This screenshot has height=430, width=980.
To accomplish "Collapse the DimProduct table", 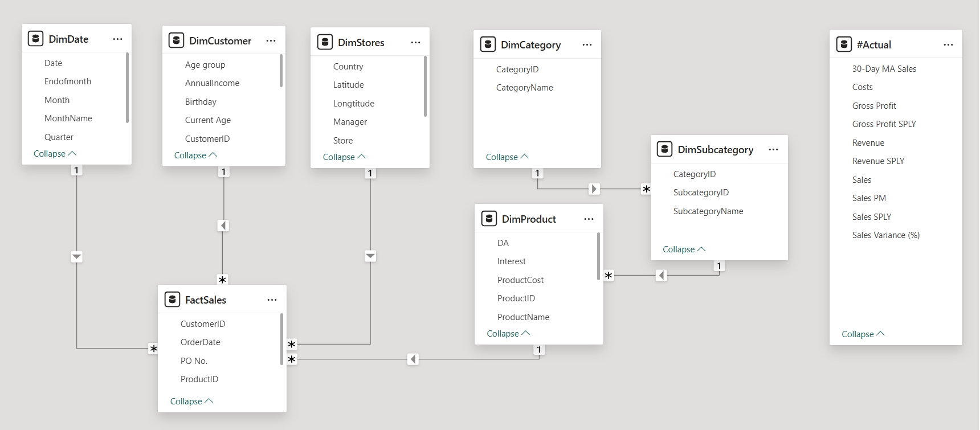I will [508, 334].
